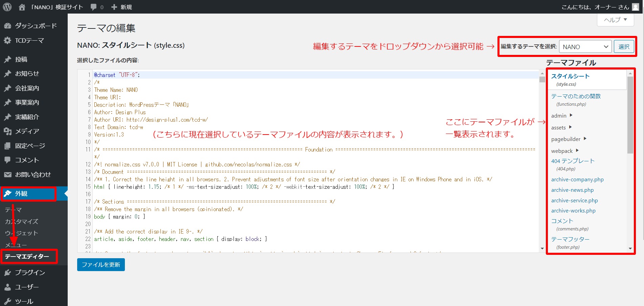
Task: Click the code editor scroll down arrow
Action: (542, 249)
